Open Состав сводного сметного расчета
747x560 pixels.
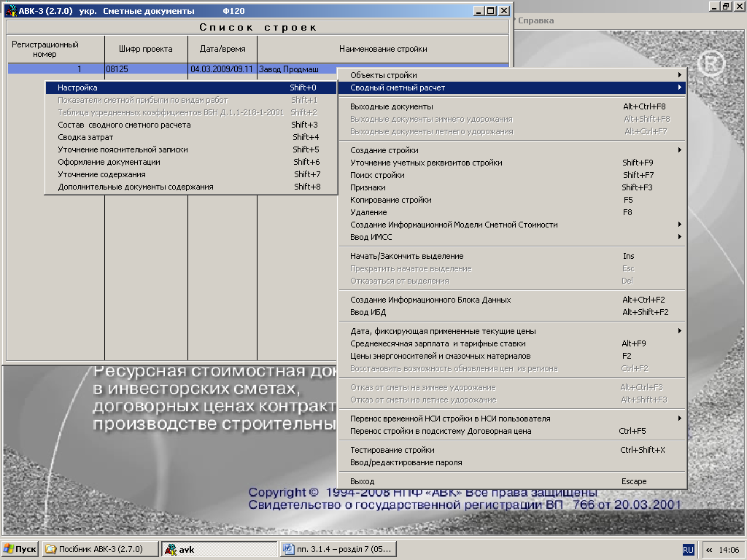click(x=191, y=125)
